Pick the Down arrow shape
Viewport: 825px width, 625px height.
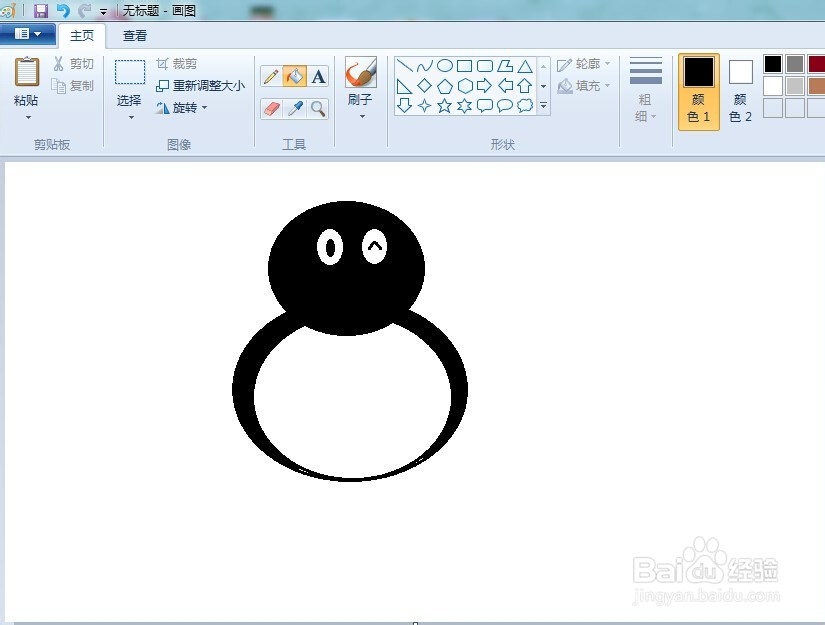[404, 105]
